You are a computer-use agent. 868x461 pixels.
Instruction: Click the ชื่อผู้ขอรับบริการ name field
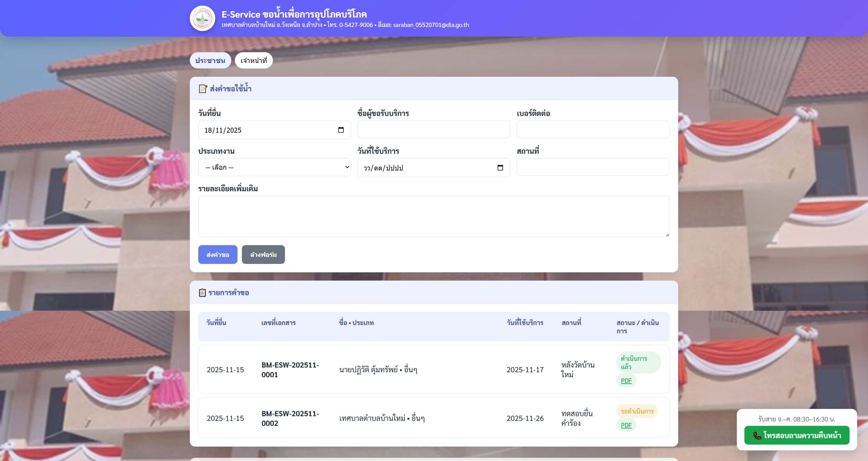(434, 130)
